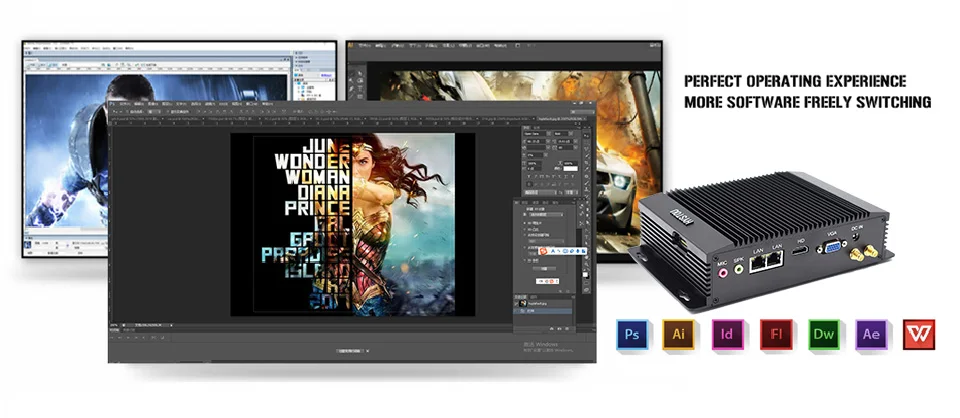Click the Photoshop Ps app icon
The height and width of the screenshot is (418, 960).
(632, 334)
